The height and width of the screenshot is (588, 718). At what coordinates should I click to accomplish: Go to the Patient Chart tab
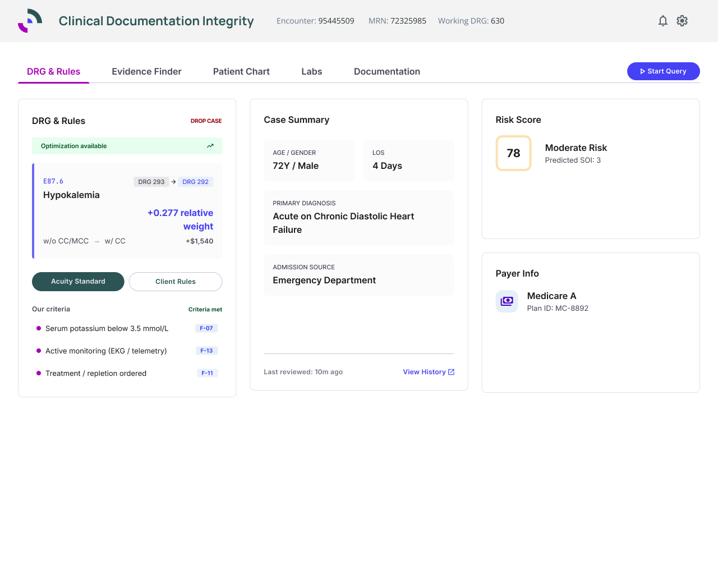click(x=241, y=71)
